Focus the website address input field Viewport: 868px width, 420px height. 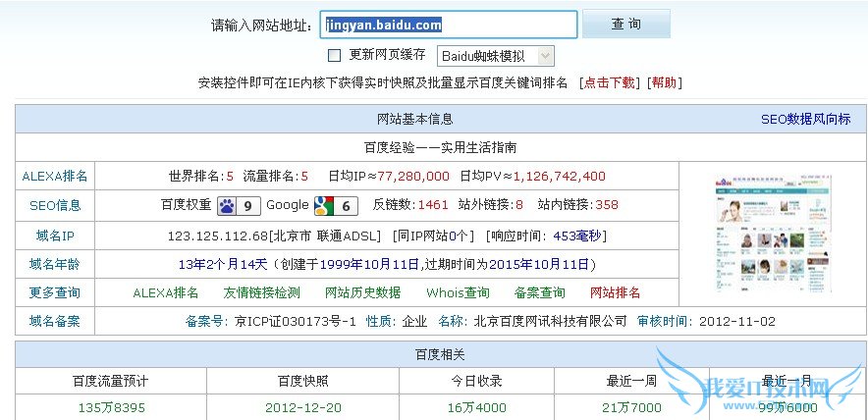point(449,25)
